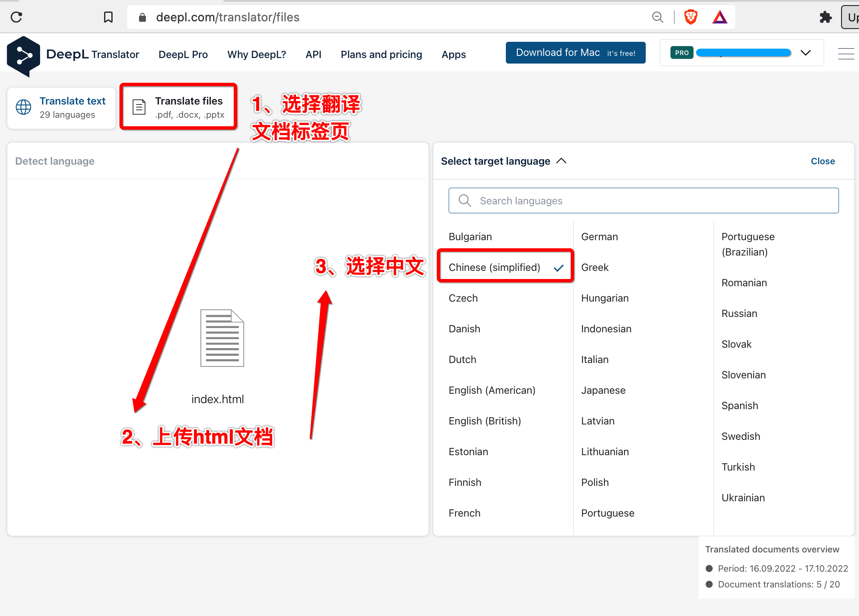The width and height of the screenshot is (859, 616).
Task: Click the browser reload icon
Action: (x=16, y=17)
